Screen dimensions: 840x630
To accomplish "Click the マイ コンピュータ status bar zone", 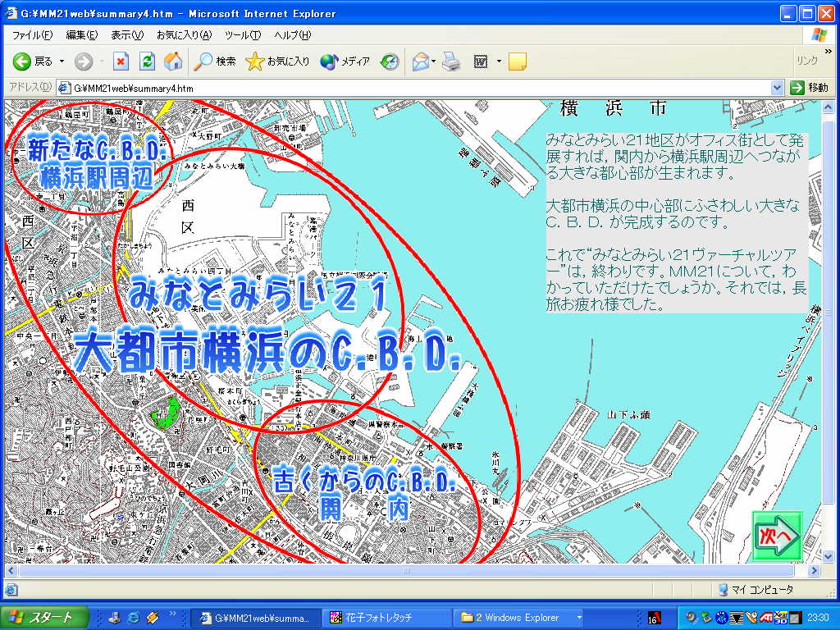I will (756, 589).
